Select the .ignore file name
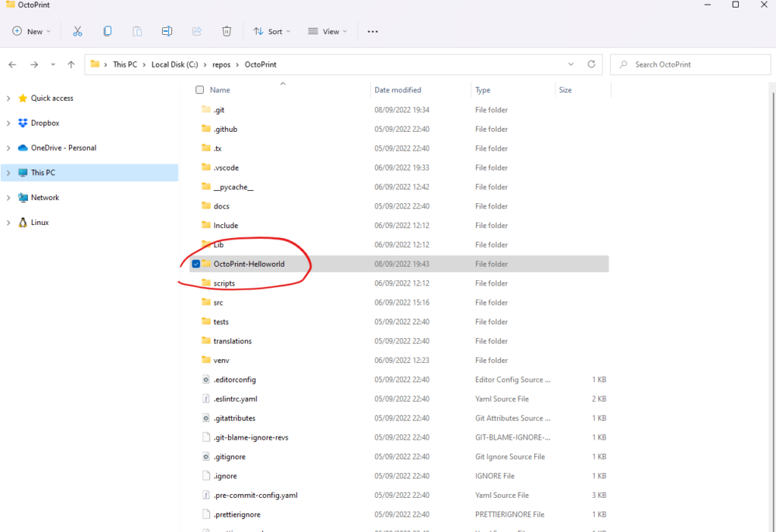776x532 pixels. (x=225, y=476)
